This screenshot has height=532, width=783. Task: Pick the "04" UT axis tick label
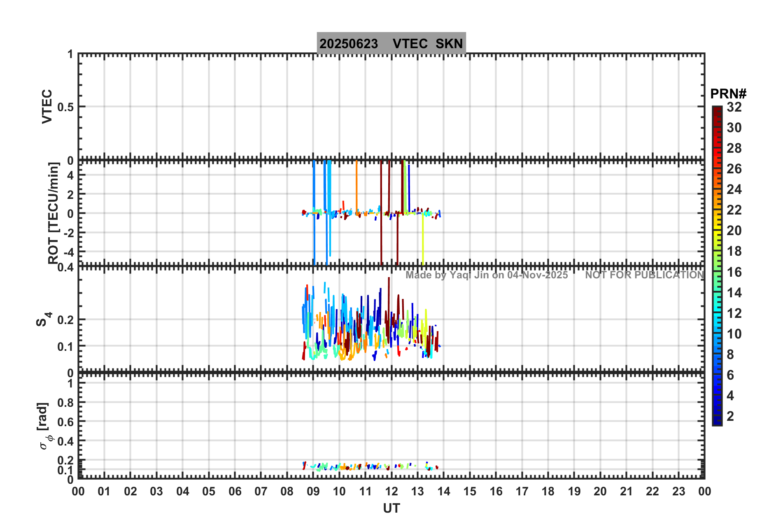183,491
